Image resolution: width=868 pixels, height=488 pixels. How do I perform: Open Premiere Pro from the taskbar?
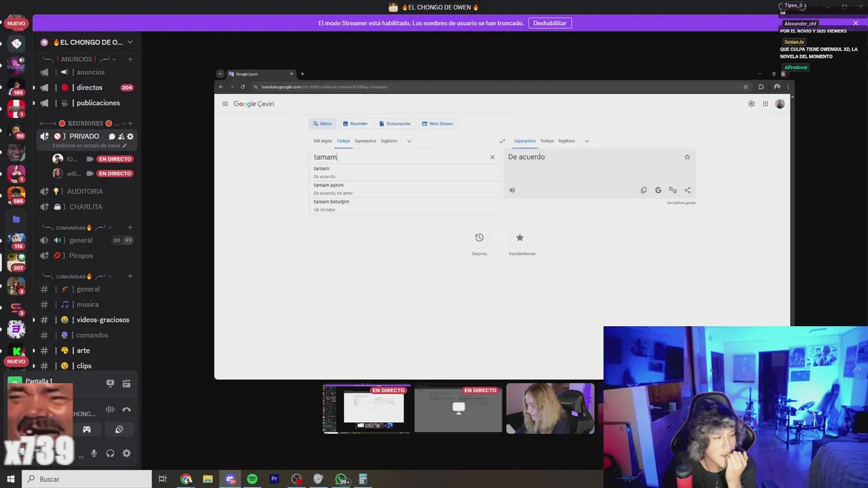tap(275, 479)
